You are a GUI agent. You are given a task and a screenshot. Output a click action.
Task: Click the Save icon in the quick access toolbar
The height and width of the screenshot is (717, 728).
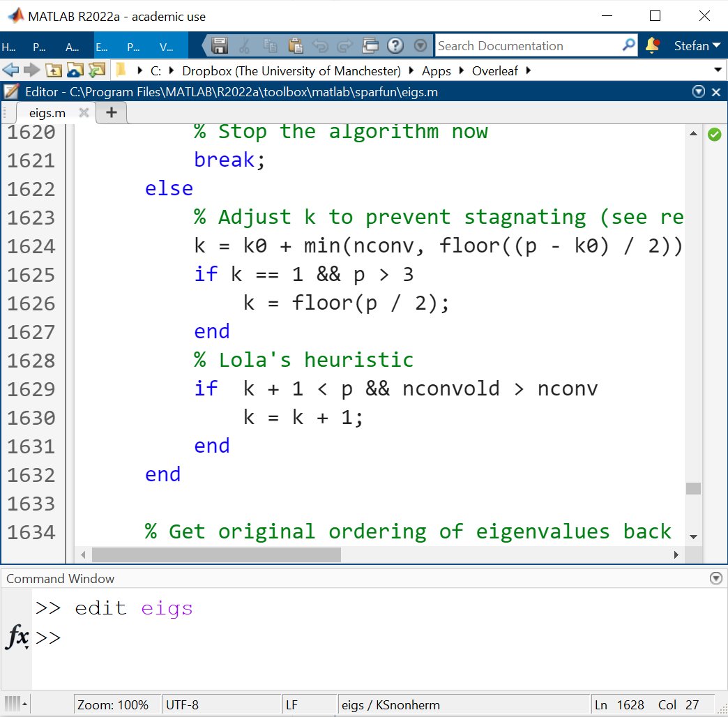pyautogui.click(x=220, y=45)
